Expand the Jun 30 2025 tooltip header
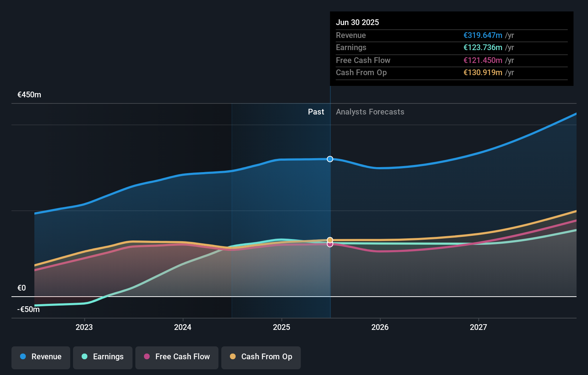Screen dimensions: 588x375 tap(357, 22)
